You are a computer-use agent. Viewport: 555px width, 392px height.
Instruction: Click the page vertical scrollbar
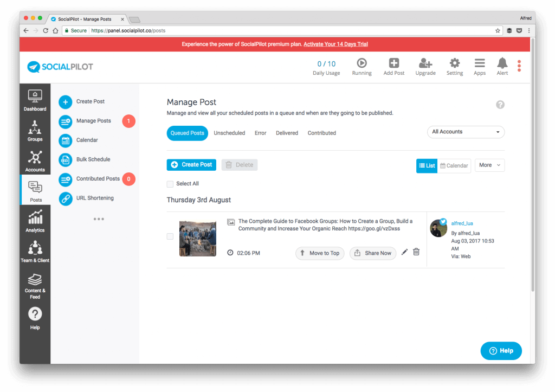[x=533, y=165]
